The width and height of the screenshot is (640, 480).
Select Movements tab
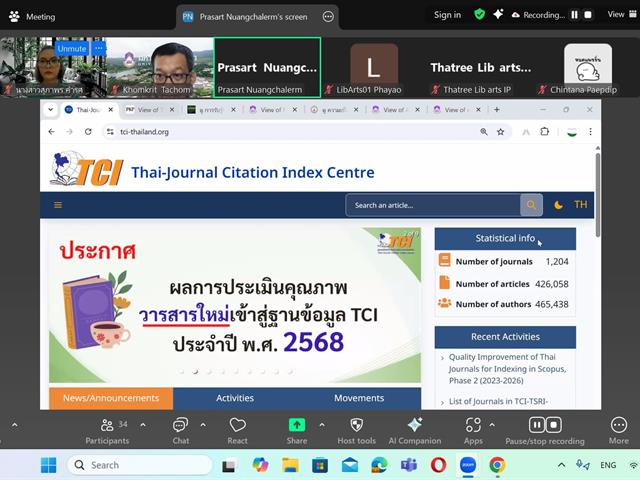click(x=359, y=398)
